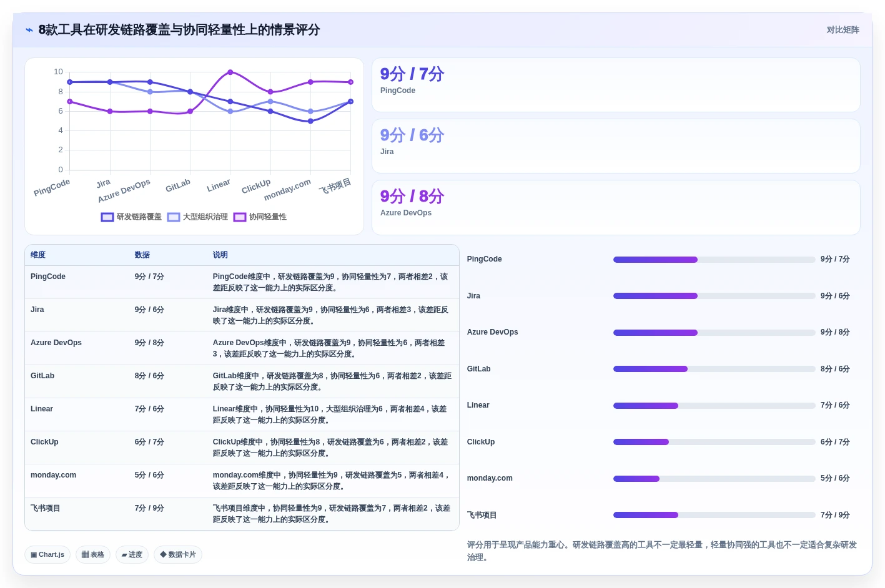This screenshot has width=885, height=588.
Task: Select the ClickUp row name in table
Action: click(x=44, y=442)
